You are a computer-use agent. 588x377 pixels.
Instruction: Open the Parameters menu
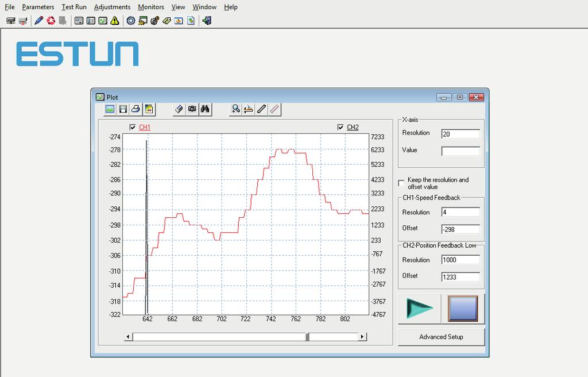(x=38, y=7)
